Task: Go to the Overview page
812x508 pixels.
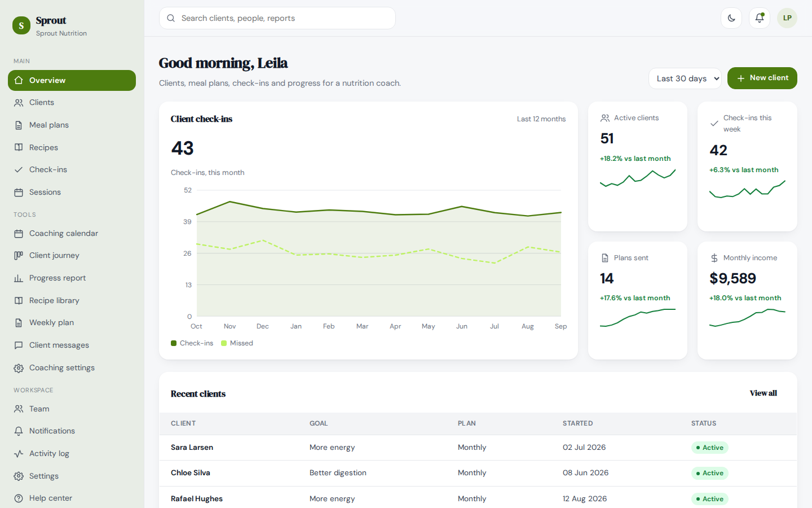Action: click(x=72, y=80)
